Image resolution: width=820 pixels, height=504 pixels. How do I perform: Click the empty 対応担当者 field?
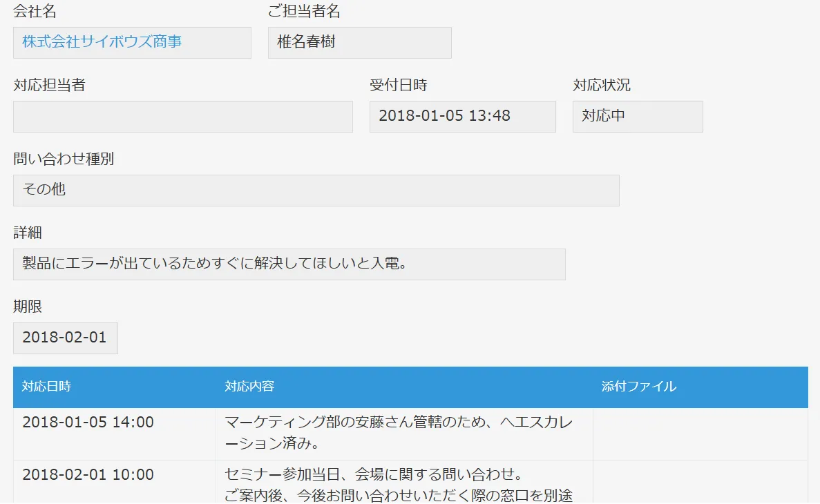182,117
